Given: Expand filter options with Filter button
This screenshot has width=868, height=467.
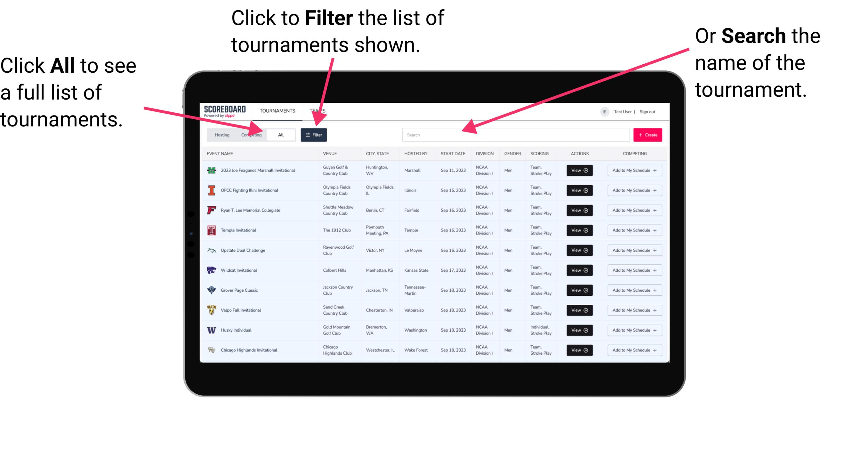Looking at the screenshot, I should [315, 134].
